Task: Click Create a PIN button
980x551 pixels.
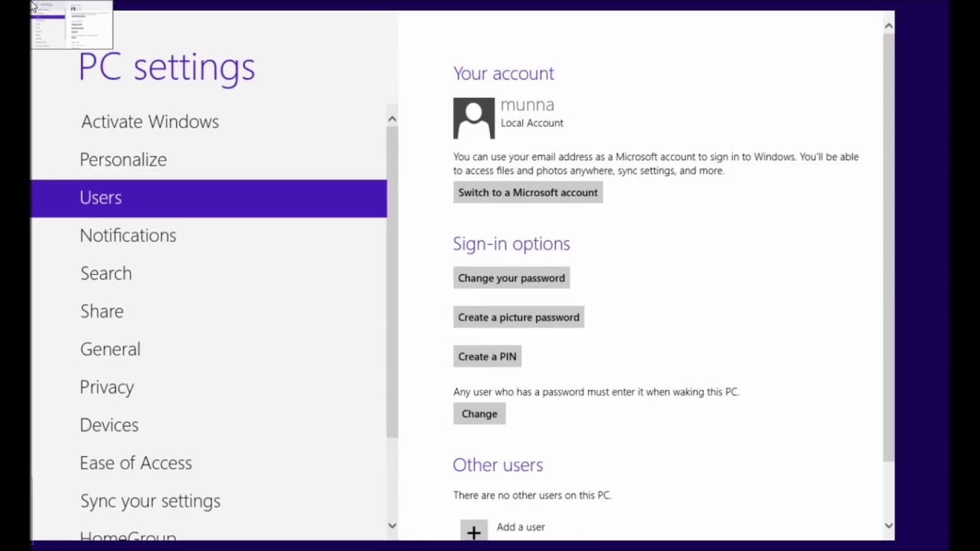Action: pos(487,356)
